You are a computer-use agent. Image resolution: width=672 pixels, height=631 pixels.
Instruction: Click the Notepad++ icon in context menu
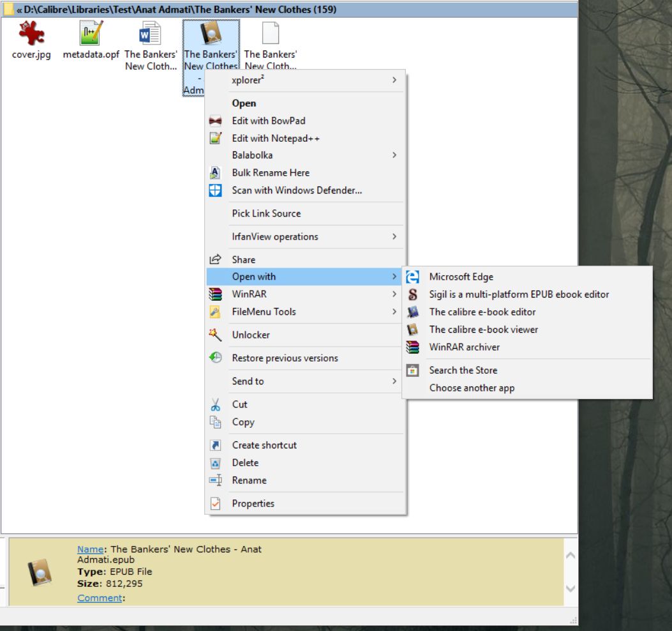click(215, 138)
